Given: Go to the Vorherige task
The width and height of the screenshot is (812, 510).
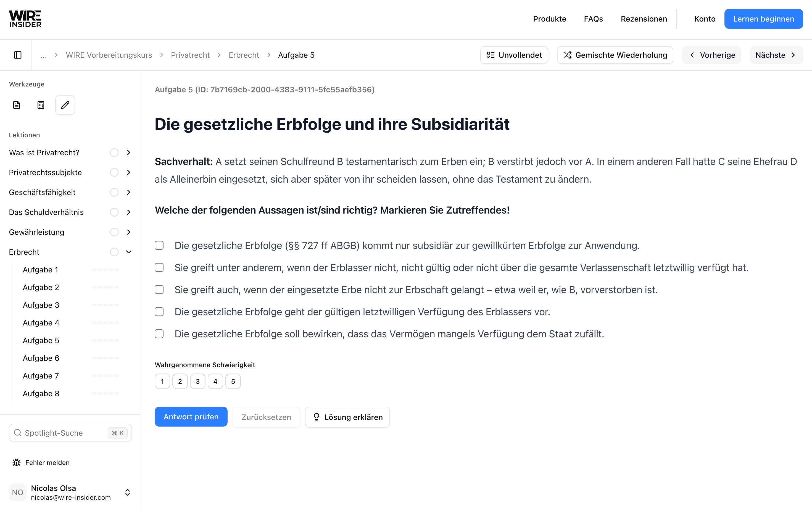Looking at the screenshot, I should click(x=711, y=55).
